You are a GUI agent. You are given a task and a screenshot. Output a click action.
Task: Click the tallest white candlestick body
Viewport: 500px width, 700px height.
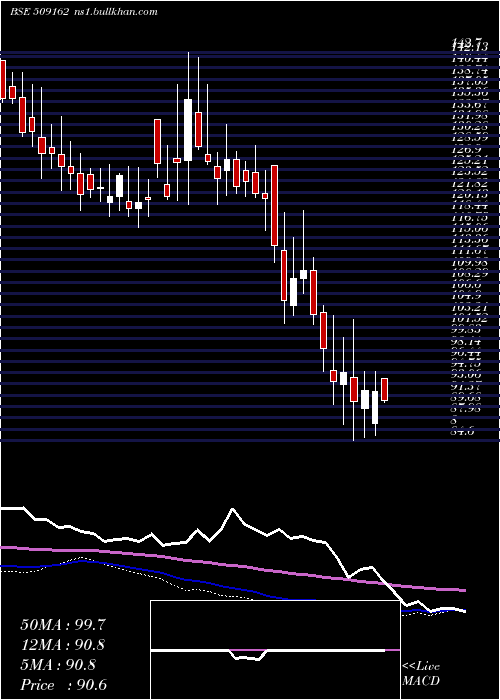(x=188, y=130)
